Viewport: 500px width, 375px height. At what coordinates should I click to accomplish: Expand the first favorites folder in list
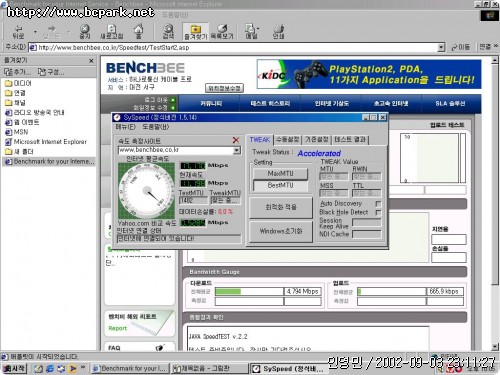click(x=18, y=83)
